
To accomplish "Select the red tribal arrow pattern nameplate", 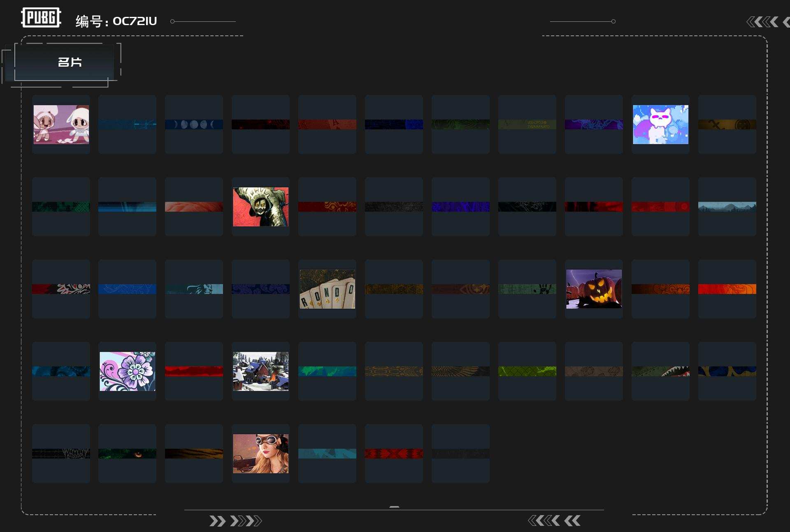I will (x=394, y=453).
